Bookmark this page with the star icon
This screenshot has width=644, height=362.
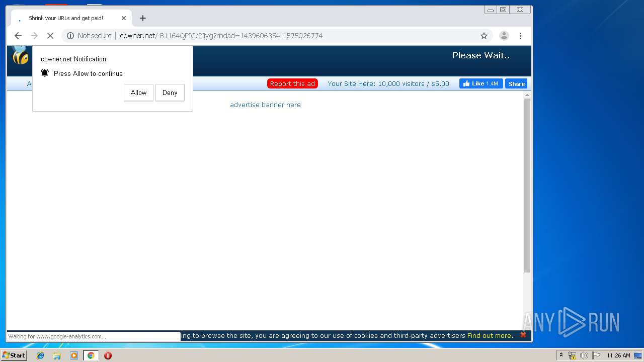pyautogui.click(x=484, y=36)
